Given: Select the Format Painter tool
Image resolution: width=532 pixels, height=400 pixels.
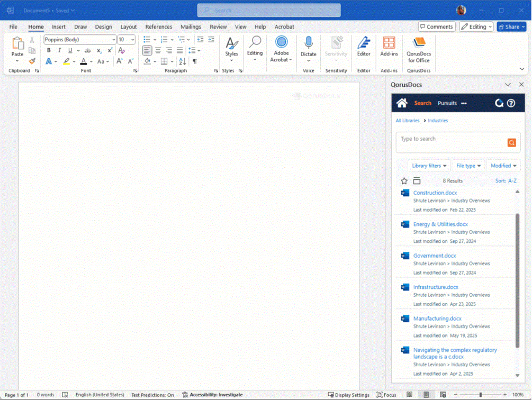Looking at the screenshot, I should (x=32, y=61).
